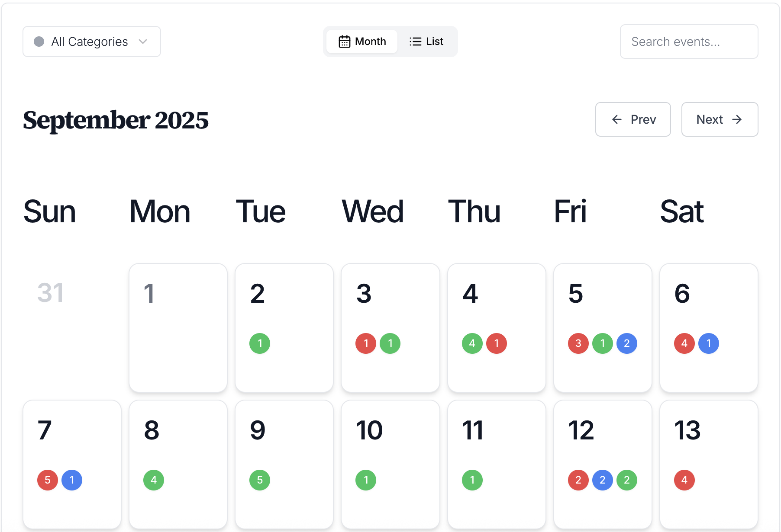Click the red swatch on September 6

coord(684,343)
